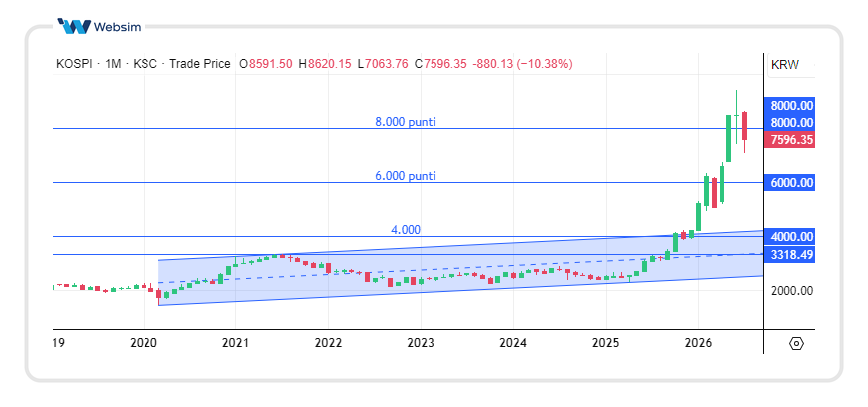Click the 2026 time axis label
Screen dimensions: 868x407
click(x=698, y=343)
